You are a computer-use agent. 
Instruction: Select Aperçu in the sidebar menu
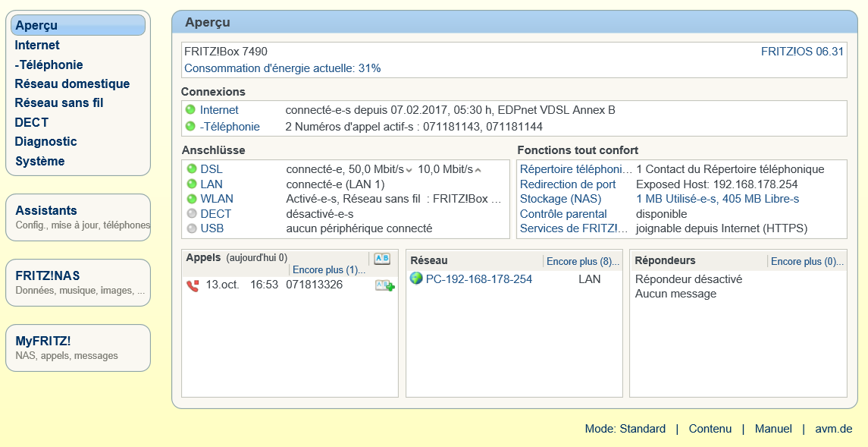[78, 25]
